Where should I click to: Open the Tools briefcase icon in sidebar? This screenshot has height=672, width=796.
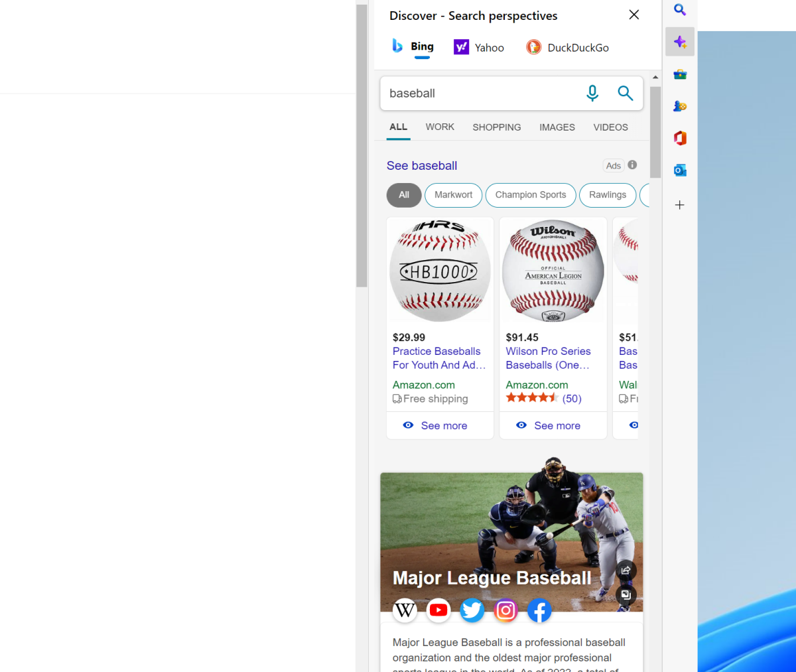point(680,74)
